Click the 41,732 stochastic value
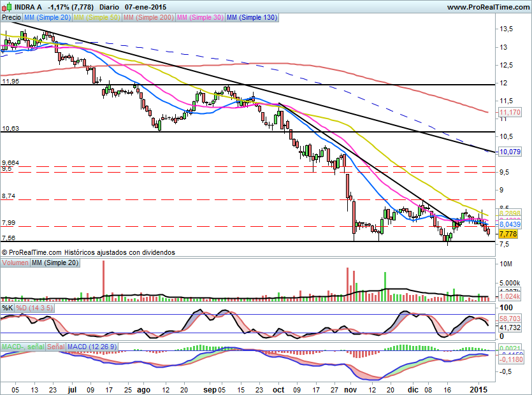 click(510, 327)
